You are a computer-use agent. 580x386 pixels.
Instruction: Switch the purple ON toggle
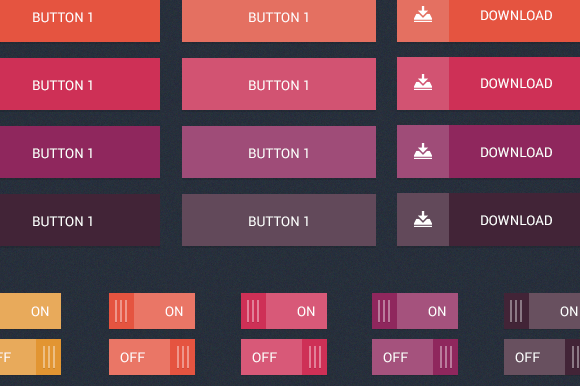pos(415,311)
